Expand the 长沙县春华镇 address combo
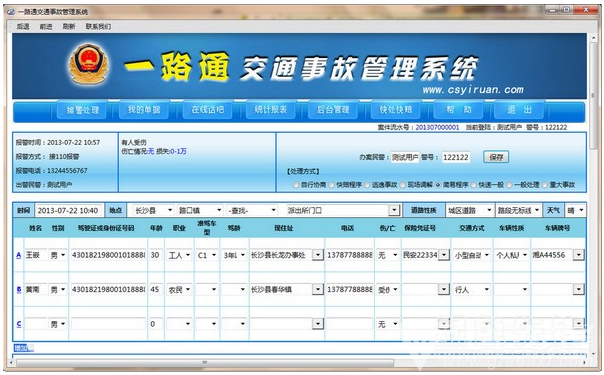This screenshot has height=375, width=604. coord(317,290)
